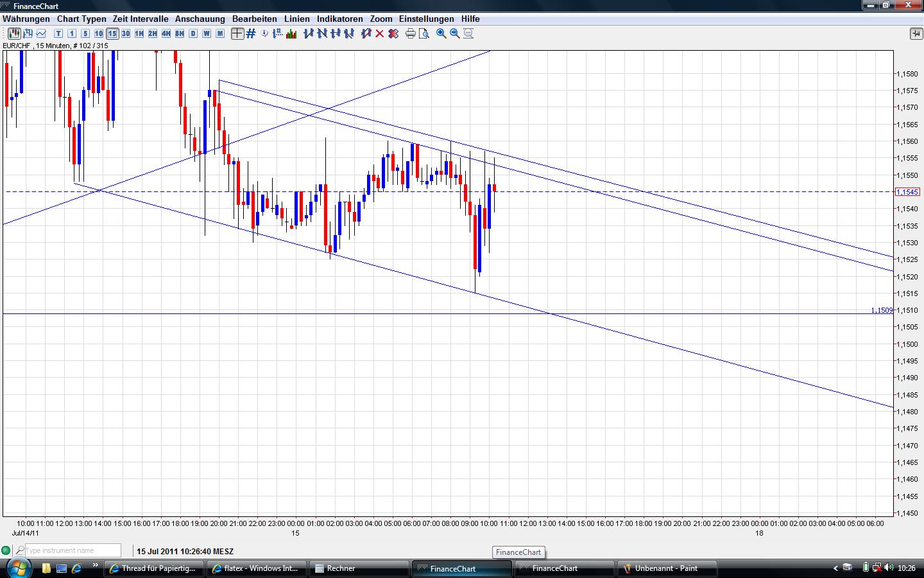Viewport: 924px width, 578px height.
Task: Switch to 1 minute interval
Action: tap(72, 33)
